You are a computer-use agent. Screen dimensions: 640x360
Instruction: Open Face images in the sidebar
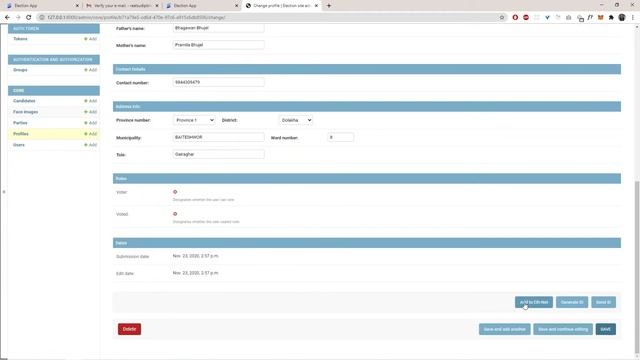click(25, 112)
